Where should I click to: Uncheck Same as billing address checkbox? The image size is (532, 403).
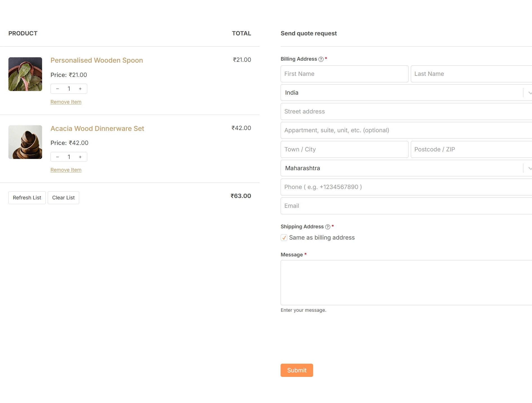pos(284,238)
